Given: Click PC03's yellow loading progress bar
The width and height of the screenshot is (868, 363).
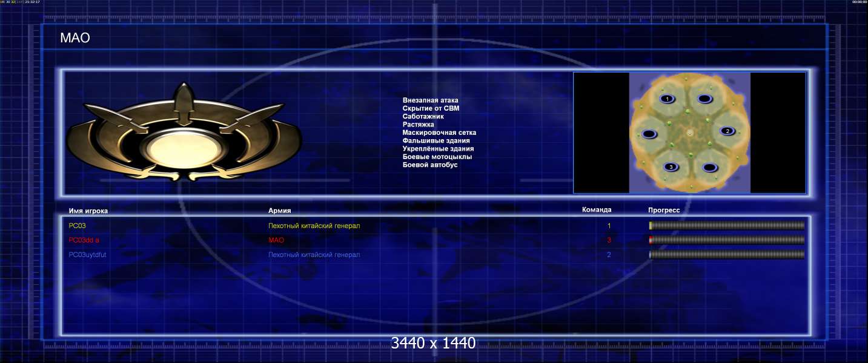Looking at the screenshot, I should click(727, 226).
